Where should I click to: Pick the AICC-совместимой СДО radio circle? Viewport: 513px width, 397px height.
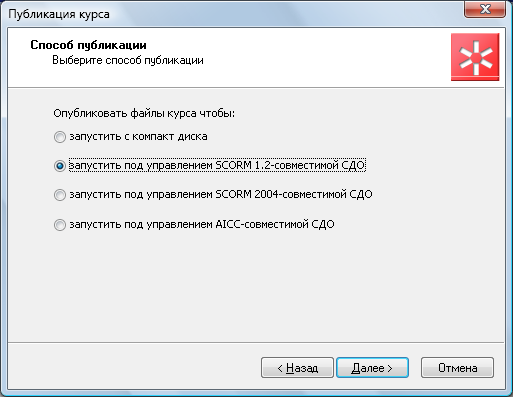(60, 225)
